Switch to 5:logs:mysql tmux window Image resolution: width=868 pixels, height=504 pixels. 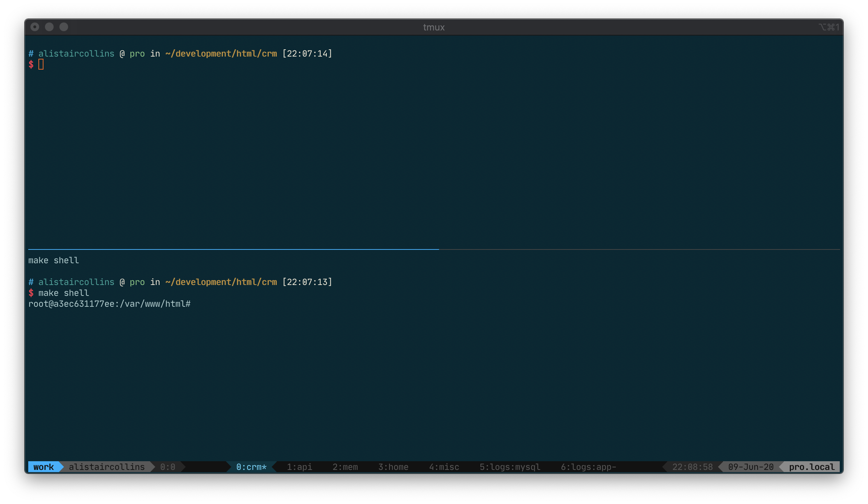coord(509,467)
